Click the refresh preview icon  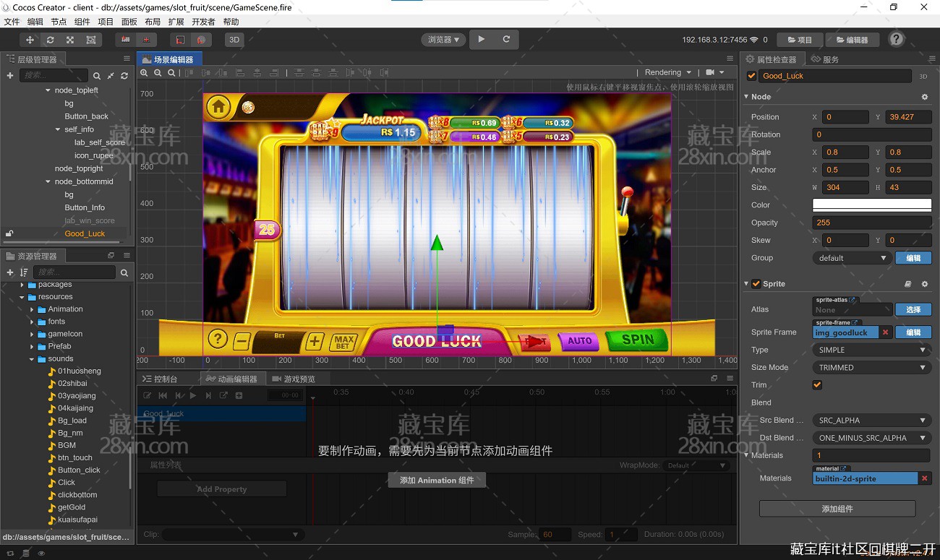click(x=506, y=40)
